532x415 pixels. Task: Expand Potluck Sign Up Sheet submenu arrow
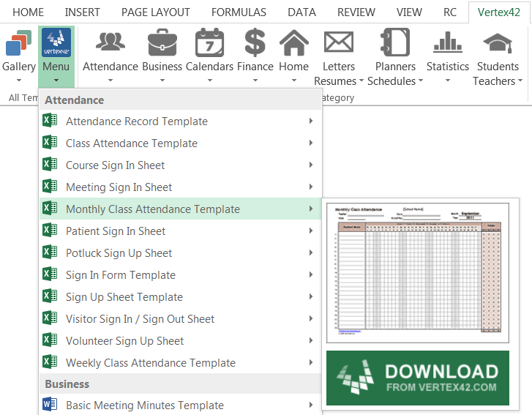coord(311,253)
